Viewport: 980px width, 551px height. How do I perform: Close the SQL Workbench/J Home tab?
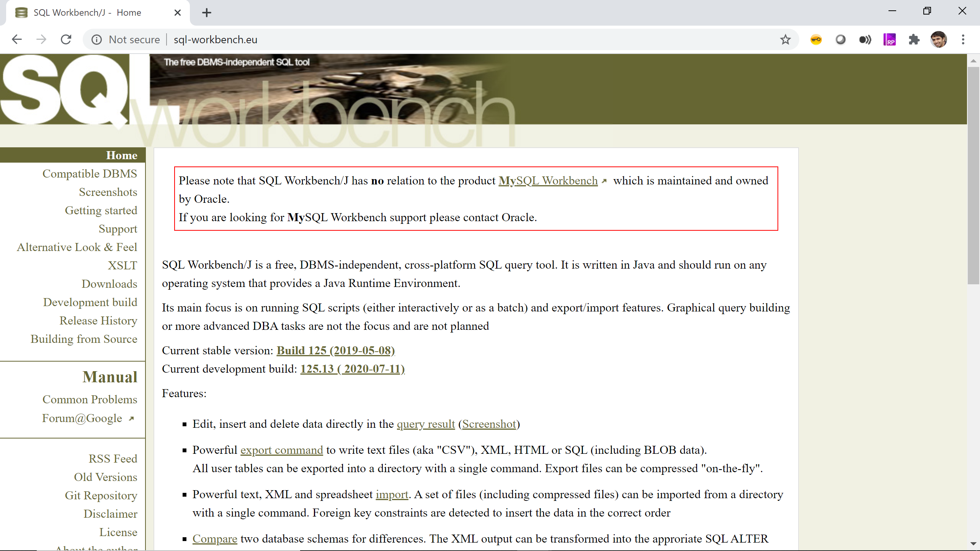tap(177, 13)
